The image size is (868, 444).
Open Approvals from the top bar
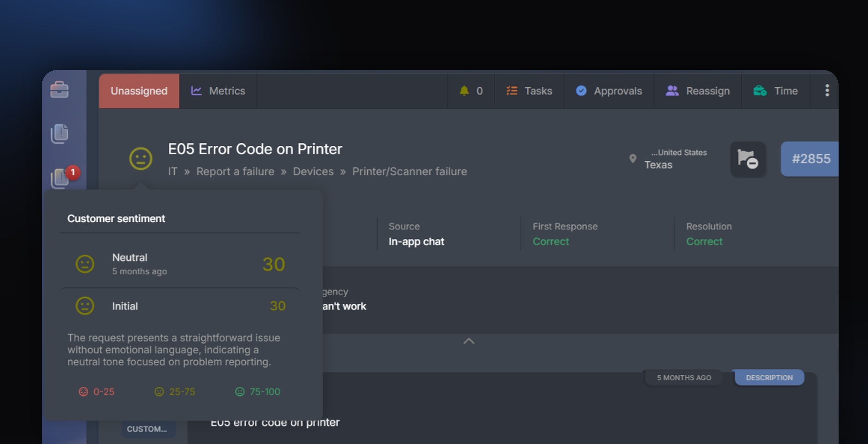609,91
